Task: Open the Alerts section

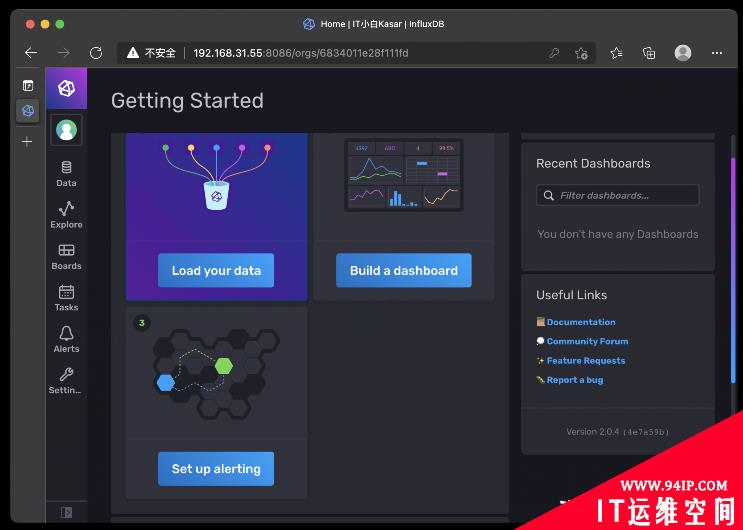Action: click(x=66, y=339)
